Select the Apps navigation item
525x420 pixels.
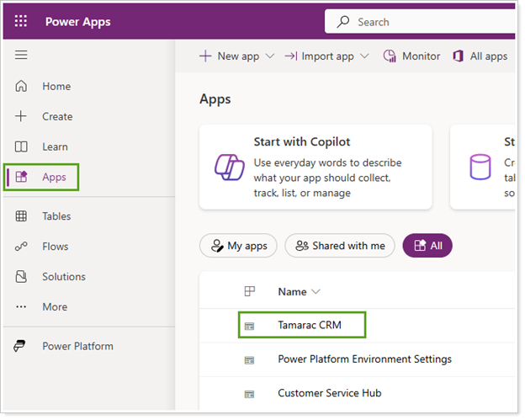[x=54, y=177]
